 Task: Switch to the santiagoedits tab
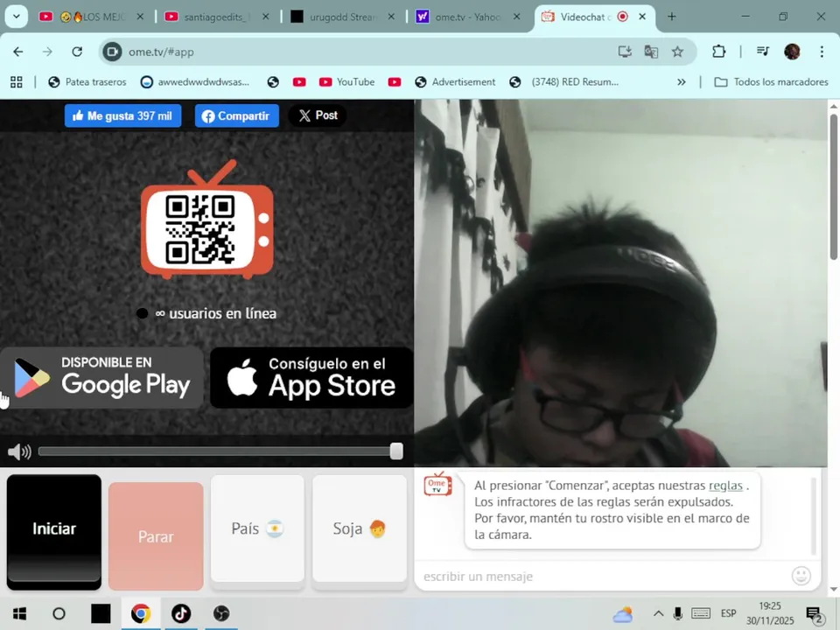click(217, 17)
